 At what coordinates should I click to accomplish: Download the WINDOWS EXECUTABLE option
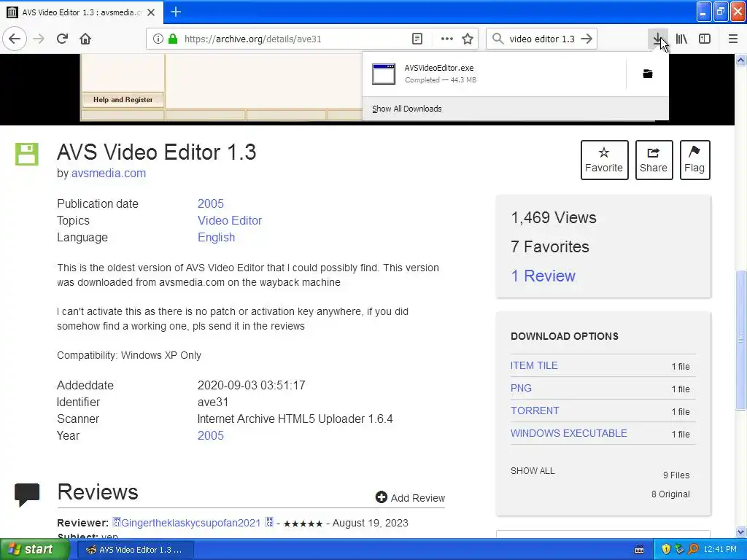[x=568, y=433]
